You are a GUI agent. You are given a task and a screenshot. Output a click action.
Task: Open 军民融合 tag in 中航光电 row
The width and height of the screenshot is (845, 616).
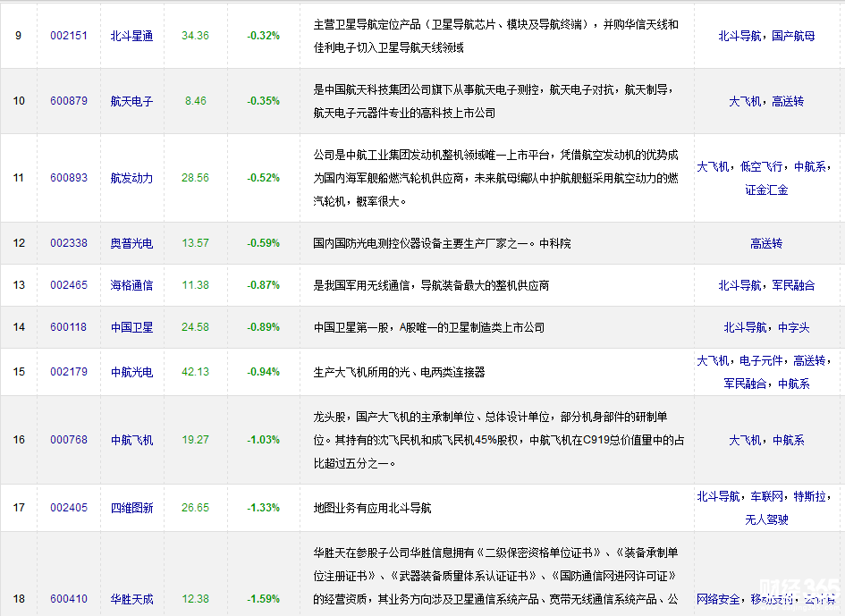[745, 384]
